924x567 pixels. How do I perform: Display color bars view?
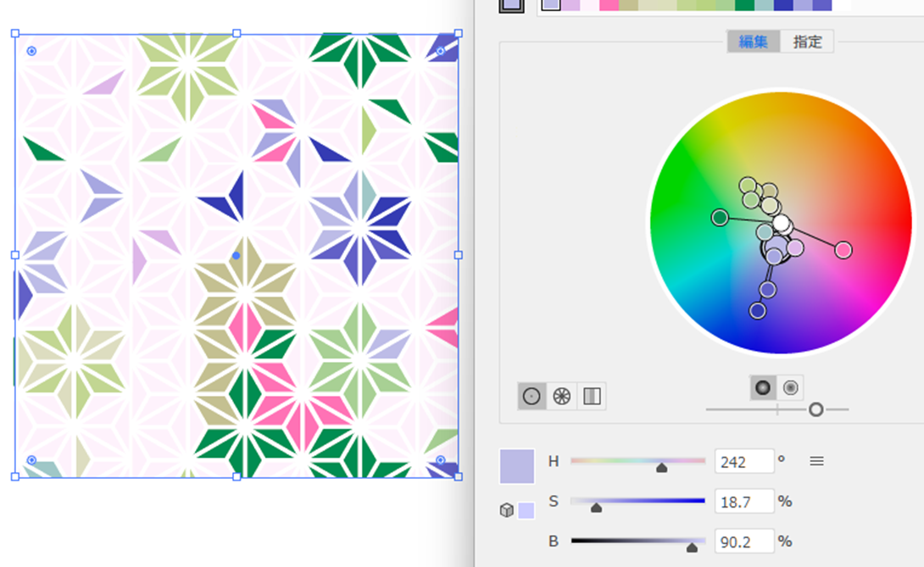[x=592, y=396]
